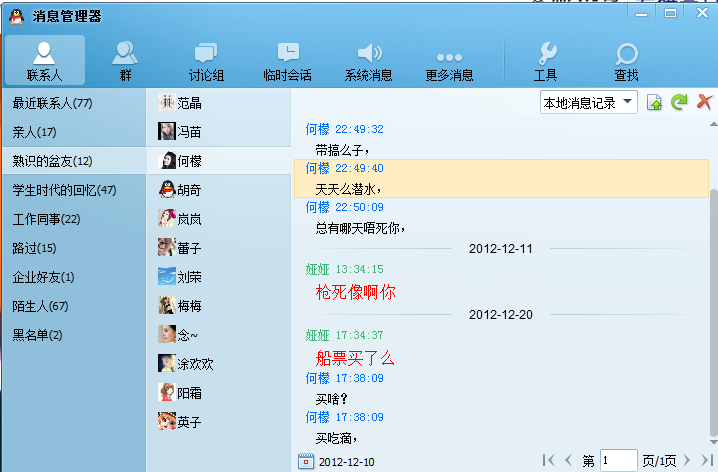Click the export message record icon

[654, 103]
